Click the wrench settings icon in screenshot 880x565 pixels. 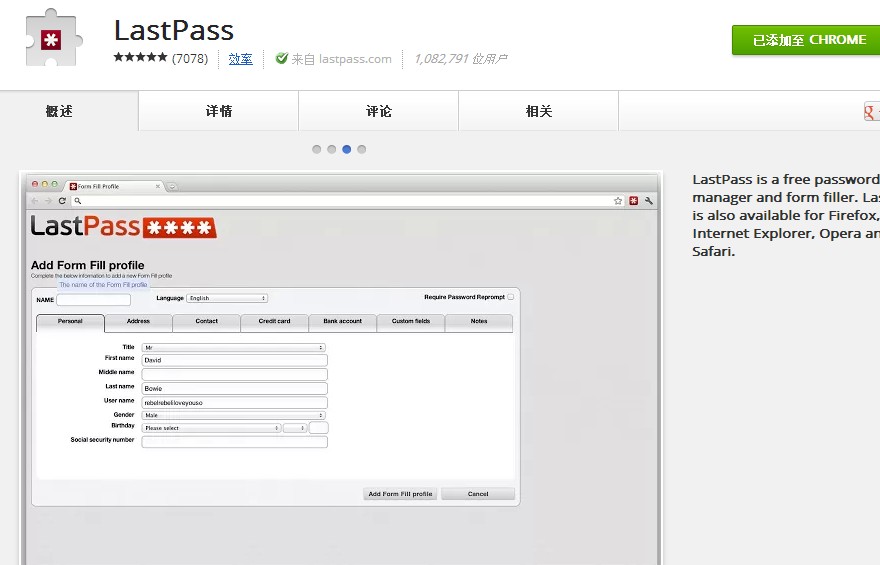tap(649, 201)
